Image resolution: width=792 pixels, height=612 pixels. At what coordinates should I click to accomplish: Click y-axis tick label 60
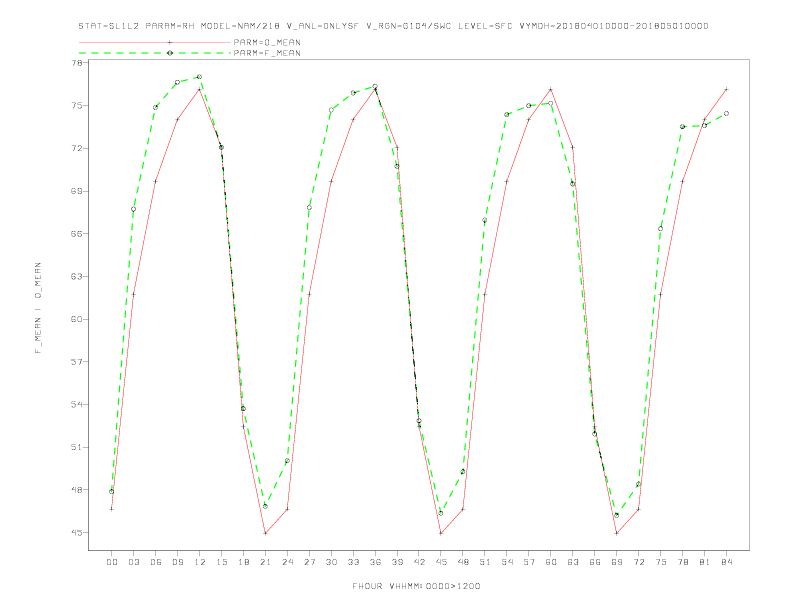(x=76, y=319)
